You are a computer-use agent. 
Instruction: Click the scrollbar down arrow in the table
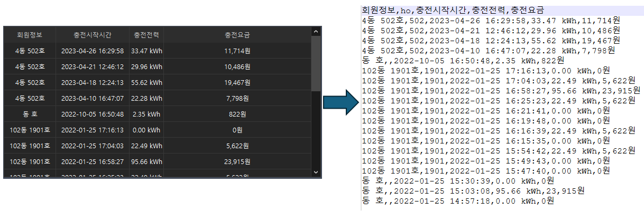coord(316,172)
